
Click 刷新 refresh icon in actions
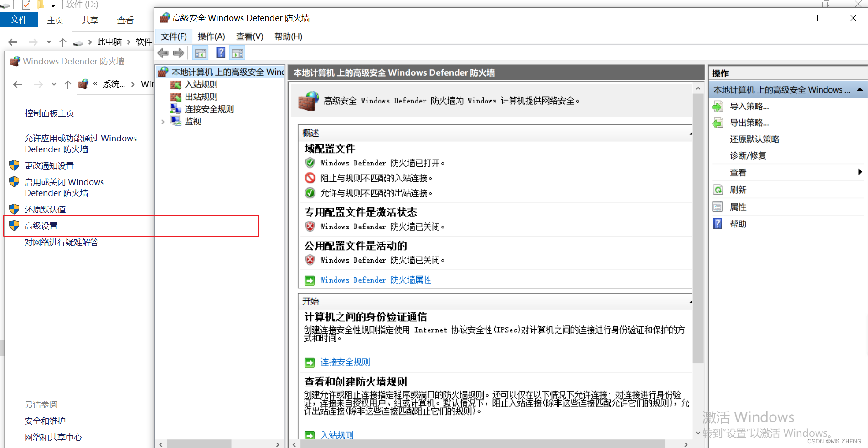coord(718,190)
